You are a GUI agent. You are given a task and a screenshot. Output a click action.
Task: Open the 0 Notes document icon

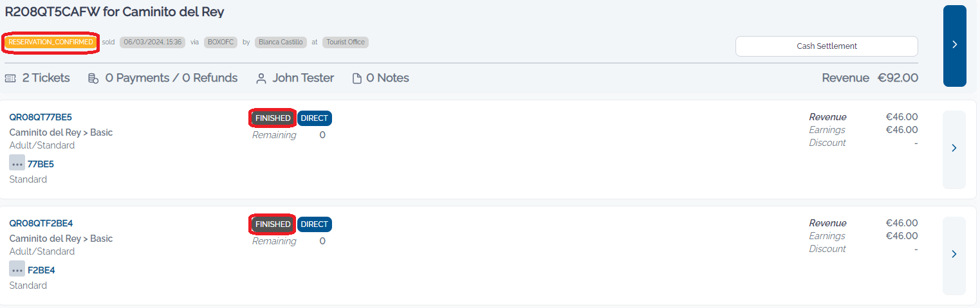coord(357,78)
